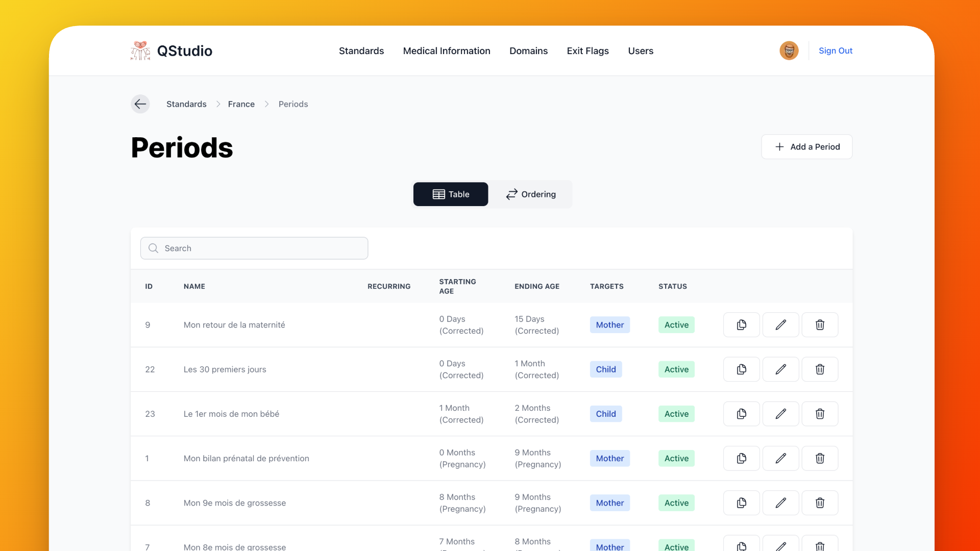Open the user avatar profile

point(789,51)
